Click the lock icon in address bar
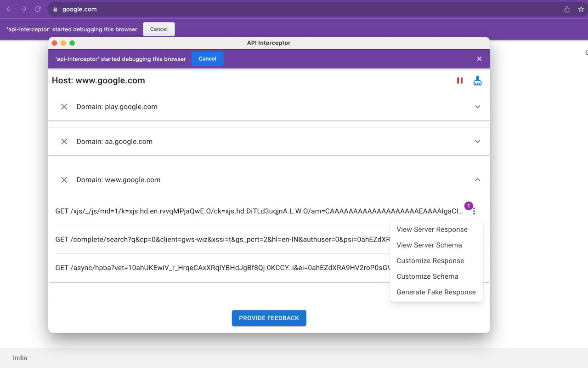 coord(55,9)
